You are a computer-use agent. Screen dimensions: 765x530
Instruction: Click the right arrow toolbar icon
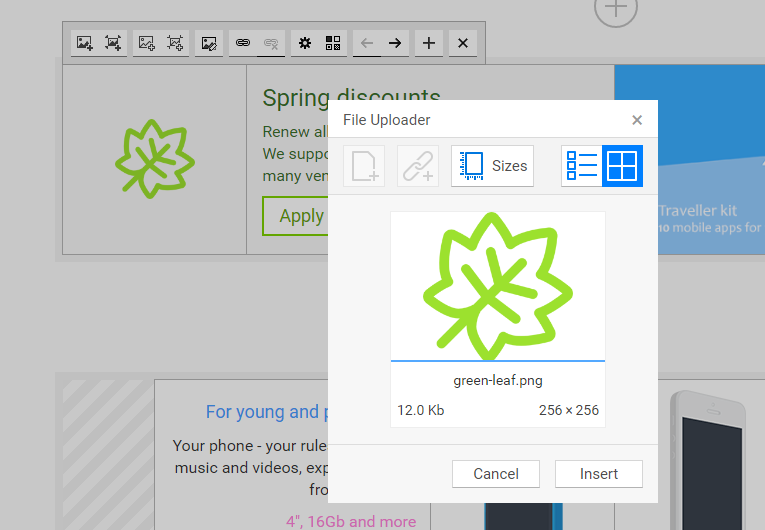[395, 43]
